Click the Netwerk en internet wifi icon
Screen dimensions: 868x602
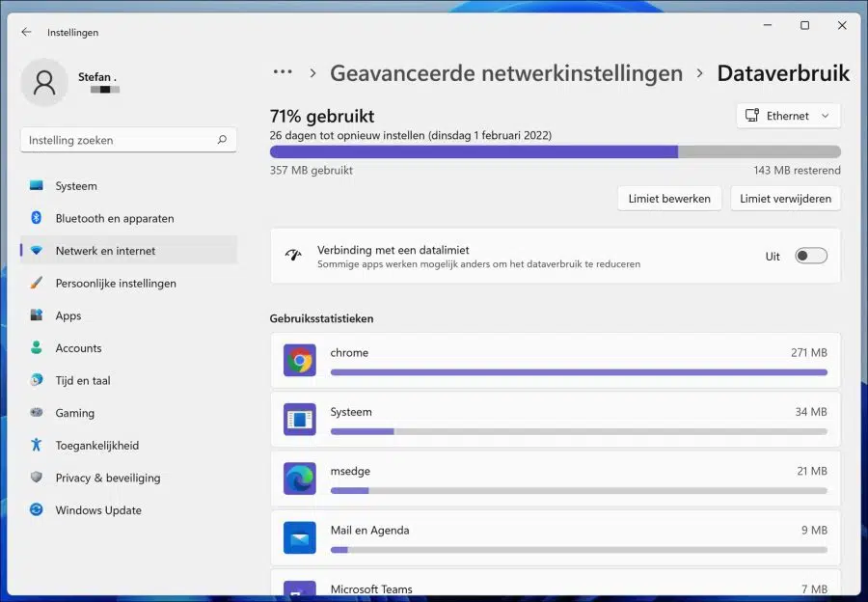click(x=37, y=250)
